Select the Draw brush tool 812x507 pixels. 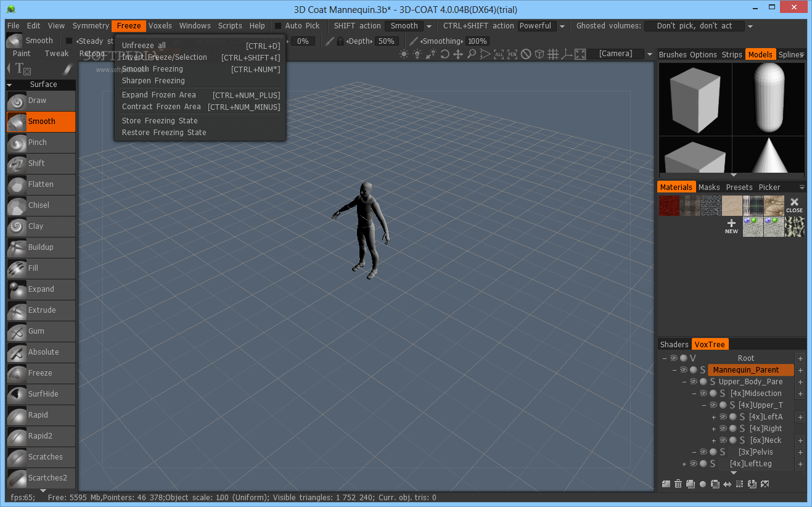click(41, 101)
